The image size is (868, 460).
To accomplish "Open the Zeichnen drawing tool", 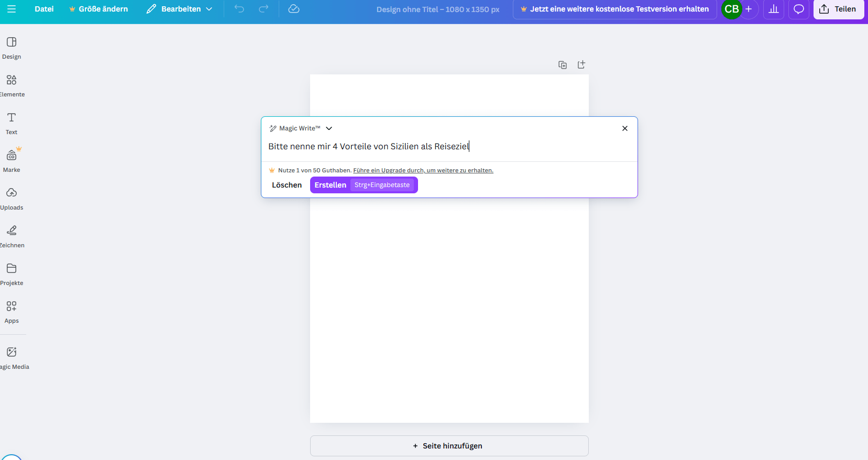I will tap(12, 236).
